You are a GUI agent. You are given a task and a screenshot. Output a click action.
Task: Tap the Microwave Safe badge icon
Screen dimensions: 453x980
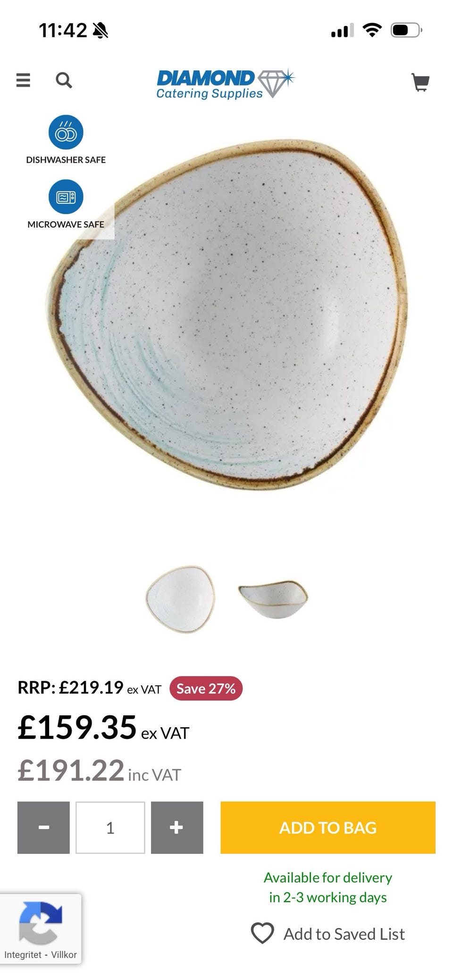(x=66, y=197)
